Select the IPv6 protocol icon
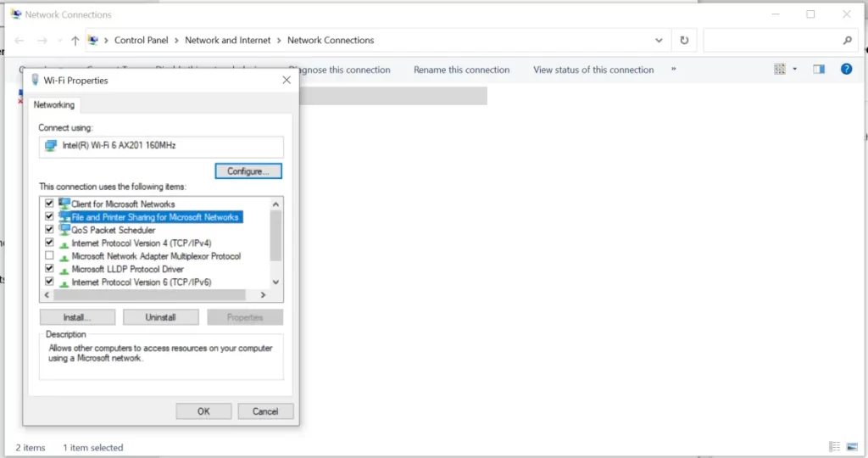868x458 pixels. coord(64,283)
